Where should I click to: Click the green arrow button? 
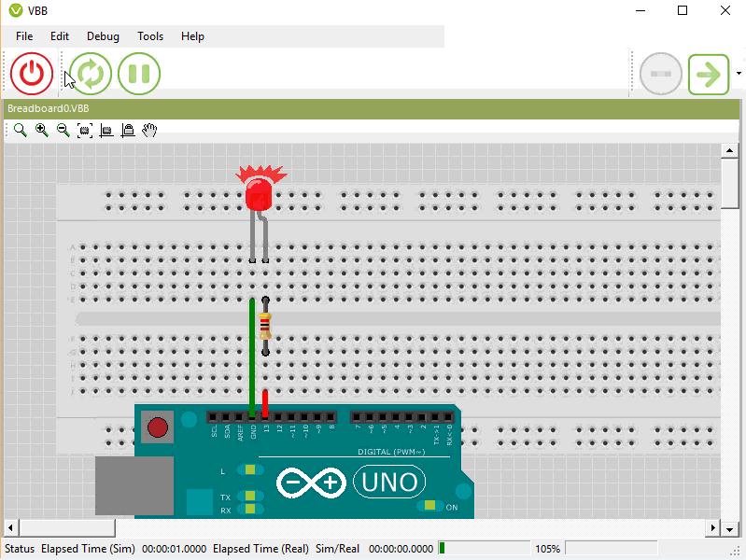709,75
